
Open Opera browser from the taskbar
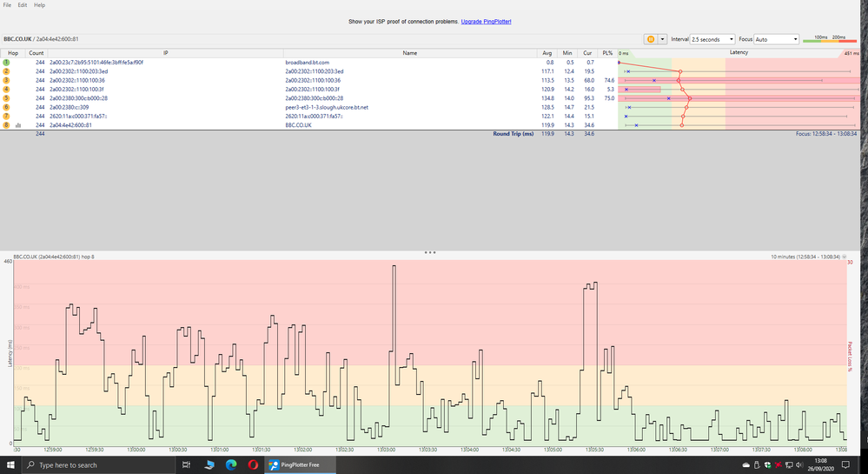coord(251,465)
